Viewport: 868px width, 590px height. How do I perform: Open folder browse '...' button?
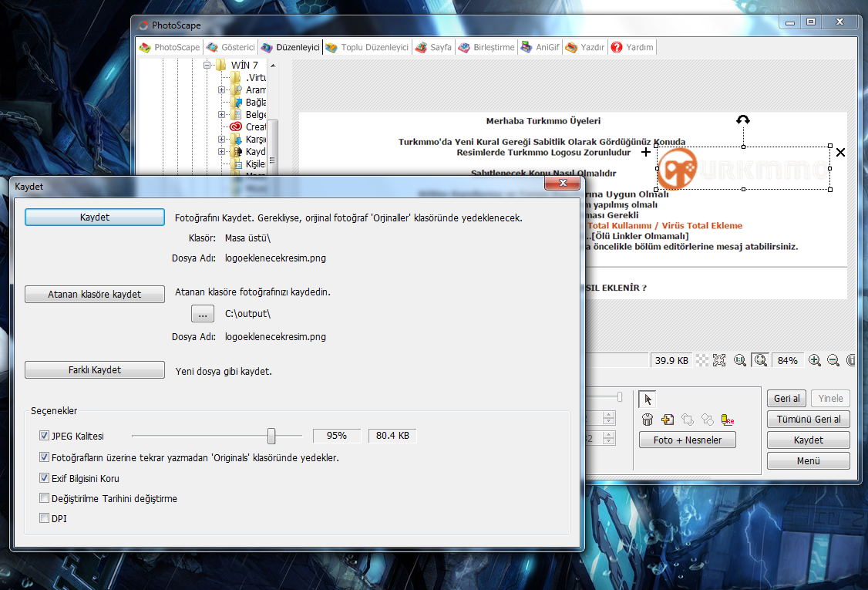click(x=203, y=314)
